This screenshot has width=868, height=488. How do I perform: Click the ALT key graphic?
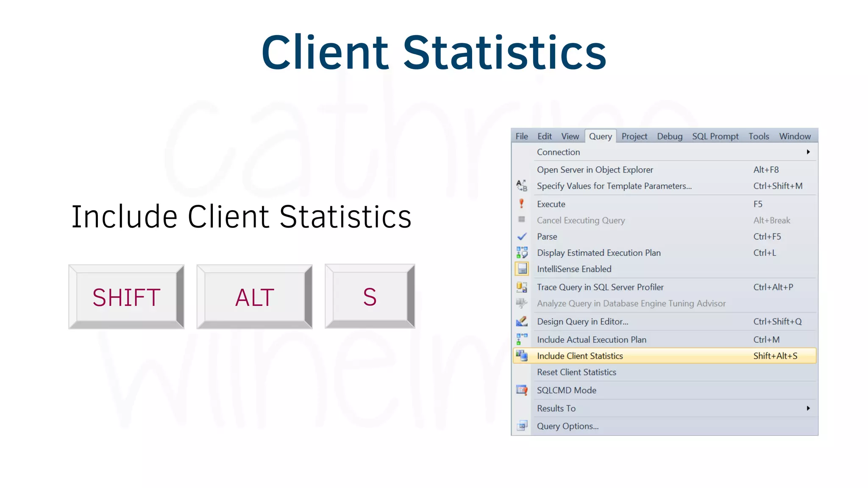click(254, 297)
